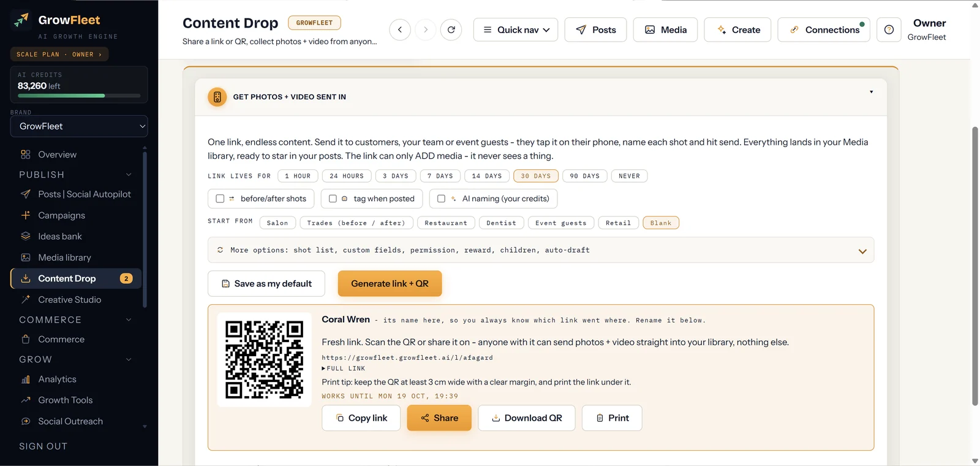Go back with the left arrow button

(400, 29)
